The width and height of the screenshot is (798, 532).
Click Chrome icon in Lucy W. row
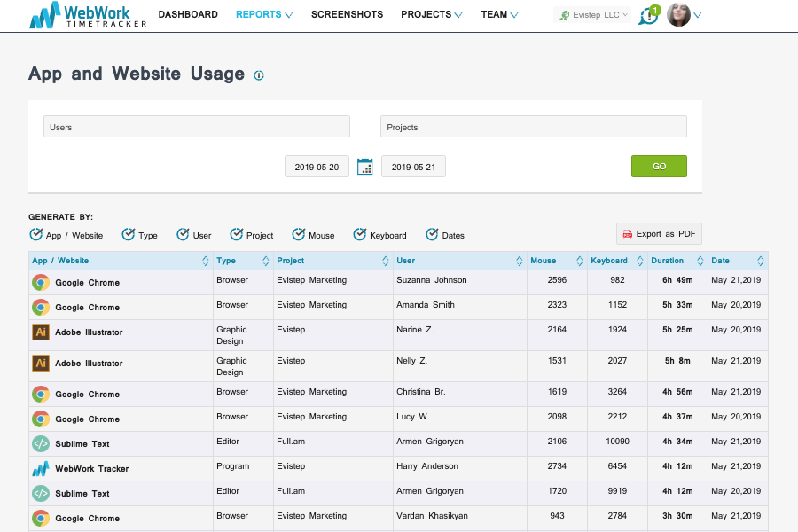click(41, 419)
